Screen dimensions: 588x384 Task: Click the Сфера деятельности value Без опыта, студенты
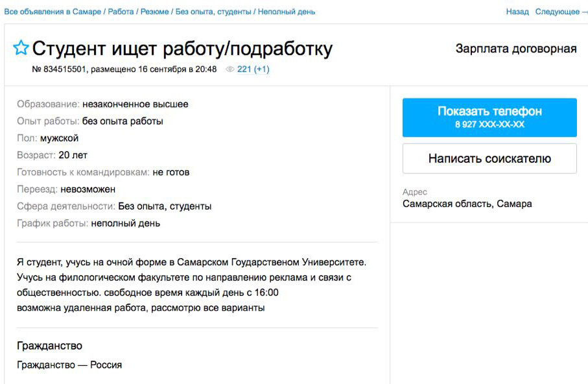click(165, 206)
